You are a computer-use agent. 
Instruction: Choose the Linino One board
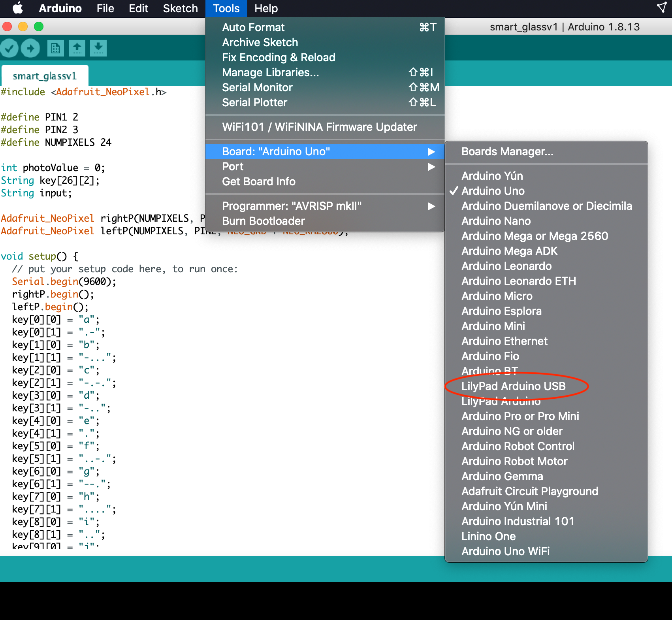(546, 536)
